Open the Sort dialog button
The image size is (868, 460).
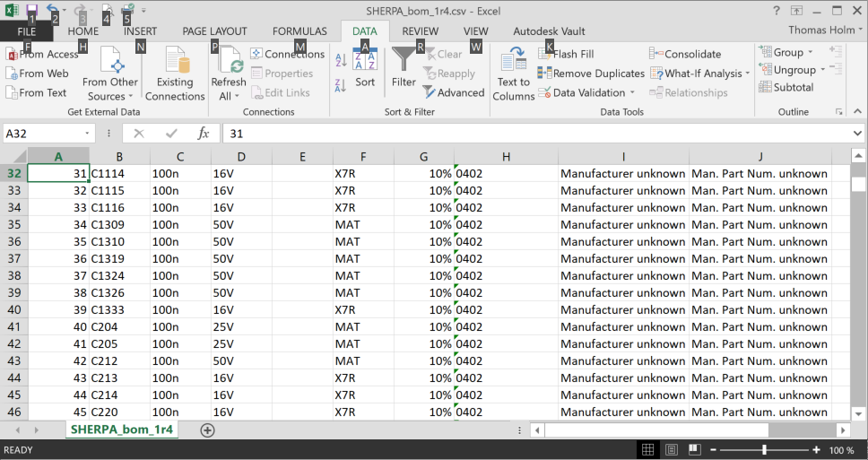pos(365,68)
